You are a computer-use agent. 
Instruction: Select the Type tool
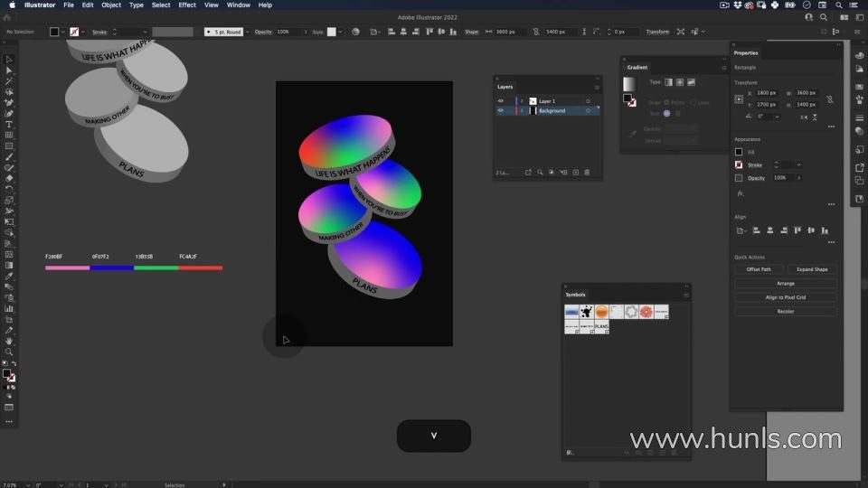[9, 125]
